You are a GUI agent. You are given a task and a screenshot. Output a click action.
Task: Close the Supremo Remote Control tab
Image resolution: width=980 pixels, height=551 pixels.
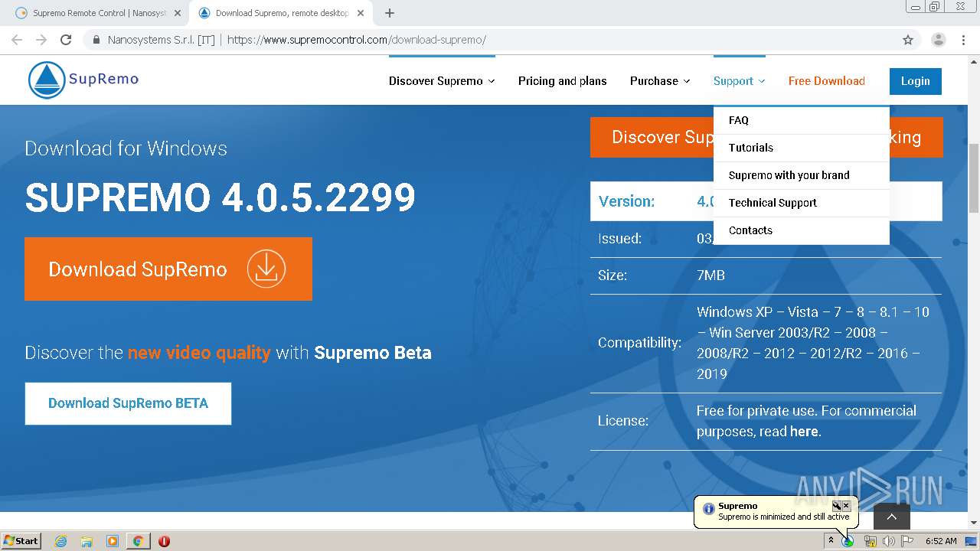click(178, 13)
